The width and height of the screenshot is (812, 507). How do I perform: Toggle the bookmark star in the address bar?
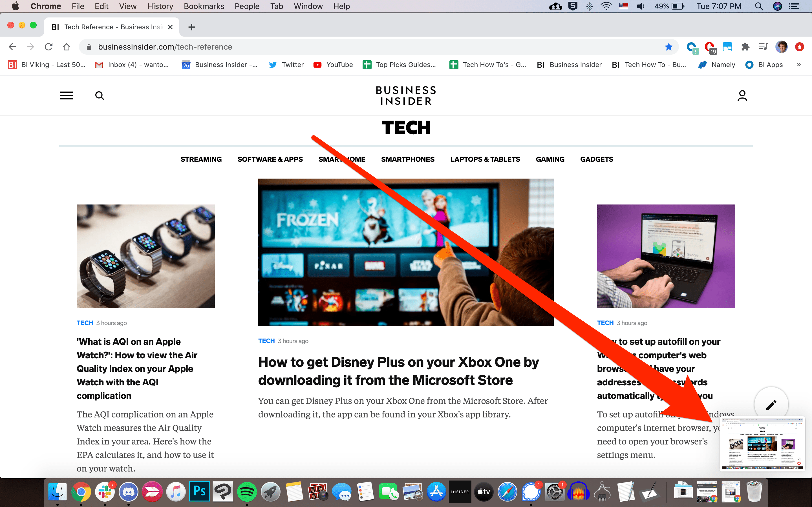pyautogui.click(x=669, y=46)
